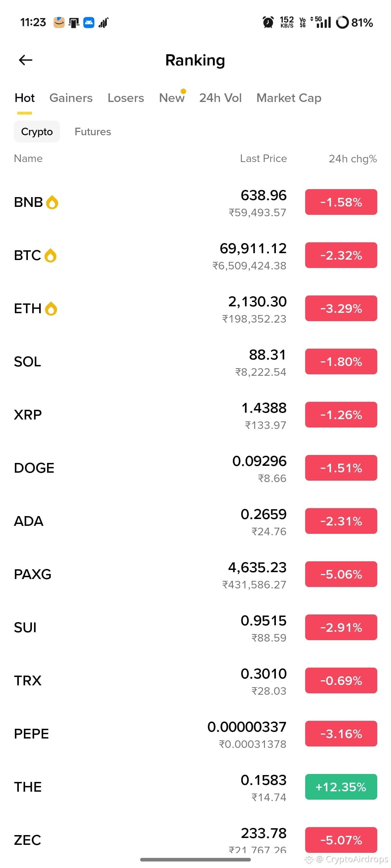The image size is (391, 868).
Task: Tap the back arrow icon
Action: 26,60
